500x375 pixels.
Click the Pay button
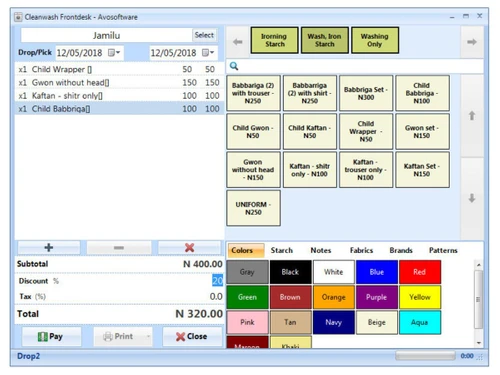[x=51, y=336]
